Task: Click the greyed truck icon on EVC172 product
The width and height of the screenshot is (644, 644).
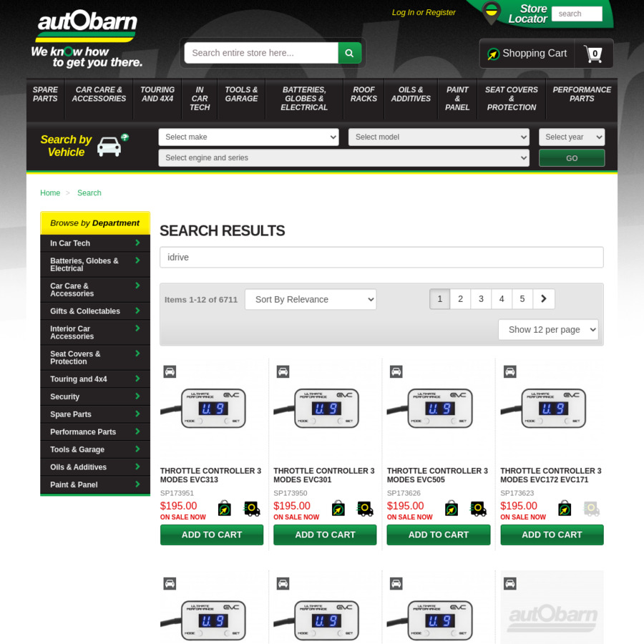Action: 591,508
